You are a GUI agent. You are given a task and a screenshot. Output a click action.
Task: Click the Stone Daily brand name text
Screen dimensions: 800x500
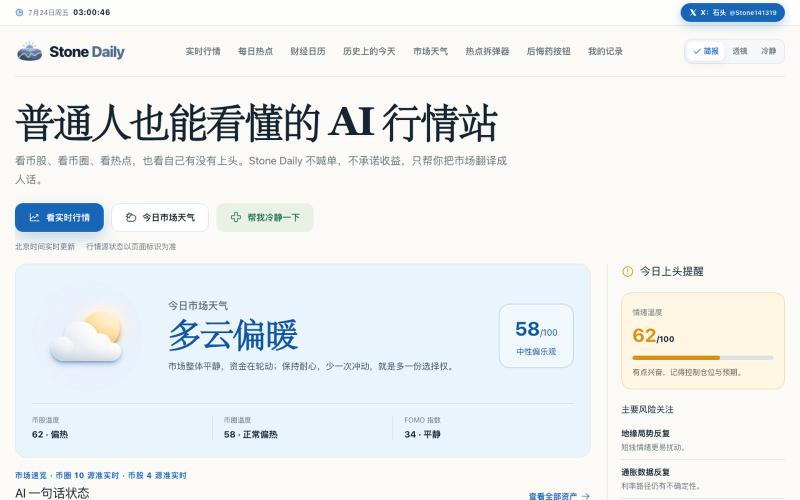(x=87, y=52)
